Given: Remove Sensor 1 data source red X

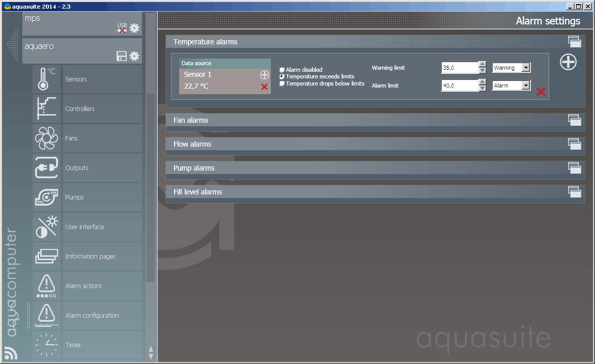Looking at the screenshot, I should [x=265, y=87].
